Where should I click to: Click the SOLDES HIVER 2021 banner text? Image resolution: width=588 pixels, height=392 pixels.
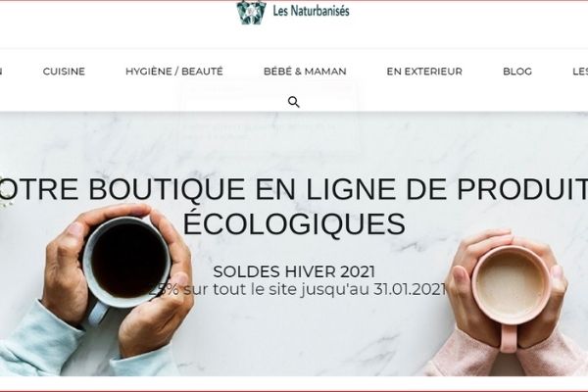pyautogui.click(x=294, y=271)
